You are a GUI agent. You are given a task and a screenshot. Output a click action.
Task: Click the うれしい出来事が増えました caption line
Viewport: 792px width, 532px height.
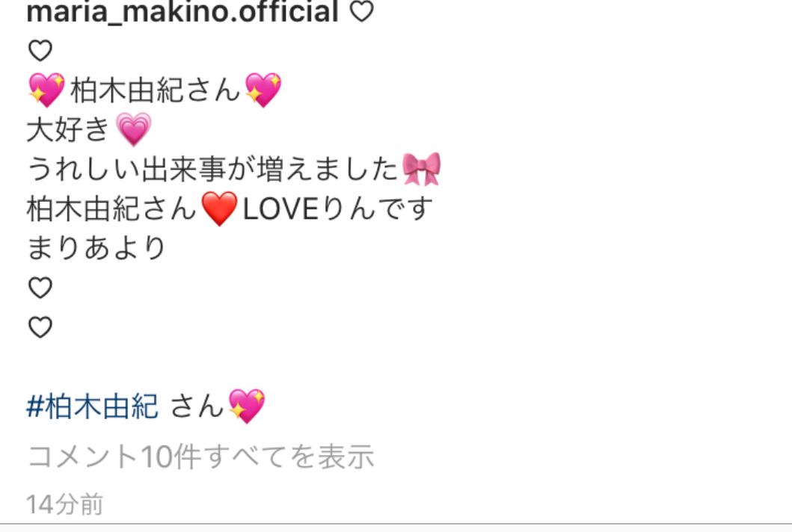tap(212, 169)
